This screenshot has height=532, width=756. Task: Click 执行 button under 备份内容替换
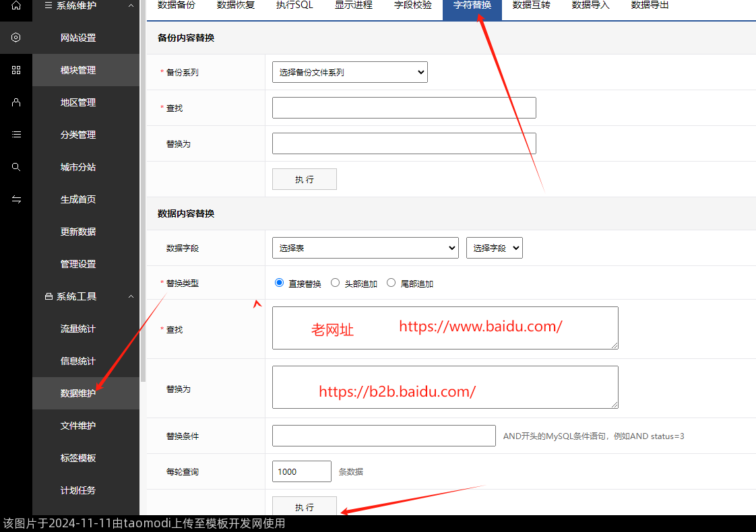(304, 179)
